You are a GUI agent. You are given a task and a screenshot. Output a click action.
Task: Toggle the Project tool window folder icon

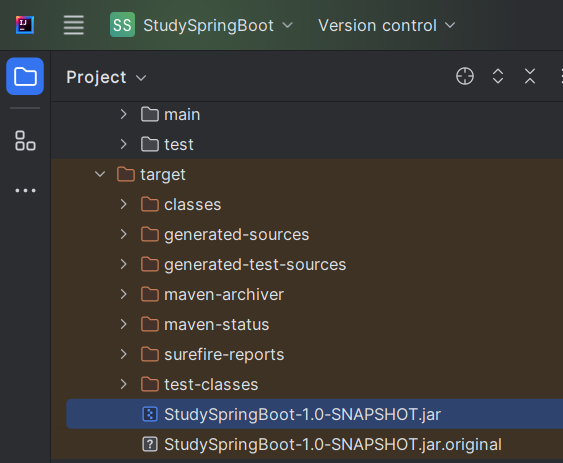tap(25, 76)
